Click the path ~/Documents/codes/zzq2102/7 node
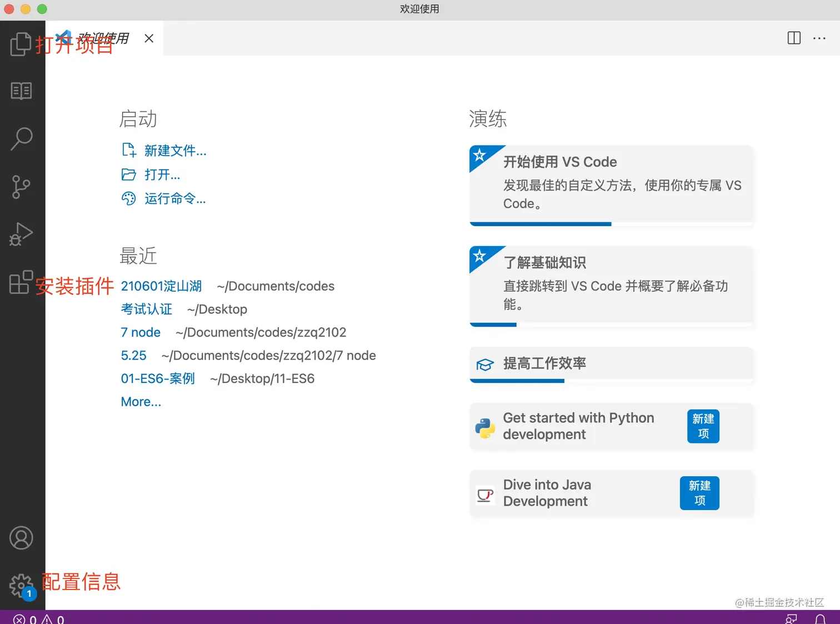 pyautogui.click(x=269, y=356)
